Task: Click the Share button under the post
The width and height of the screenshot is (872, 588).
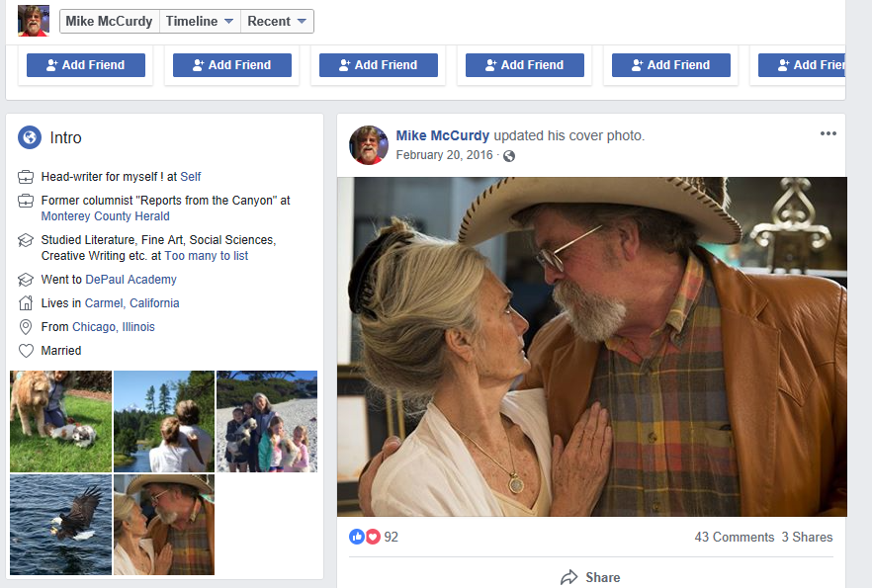Action: coord(590,577)
